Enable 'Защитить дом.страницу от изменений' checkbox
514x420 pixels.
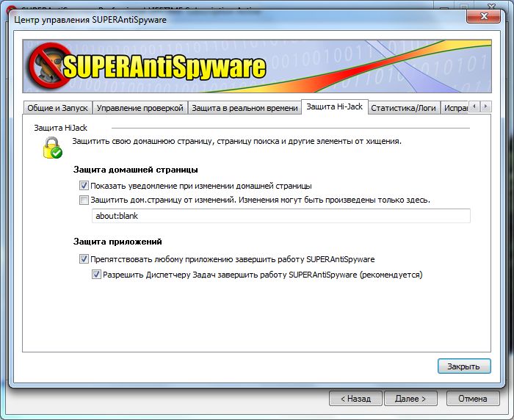point(84,200)
